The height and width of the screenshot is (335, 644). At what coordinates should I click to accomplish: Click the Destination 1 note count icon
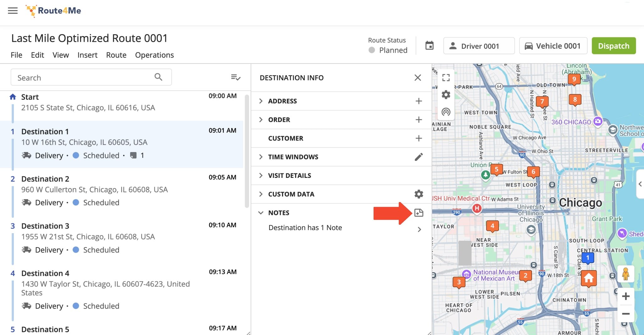133,155
